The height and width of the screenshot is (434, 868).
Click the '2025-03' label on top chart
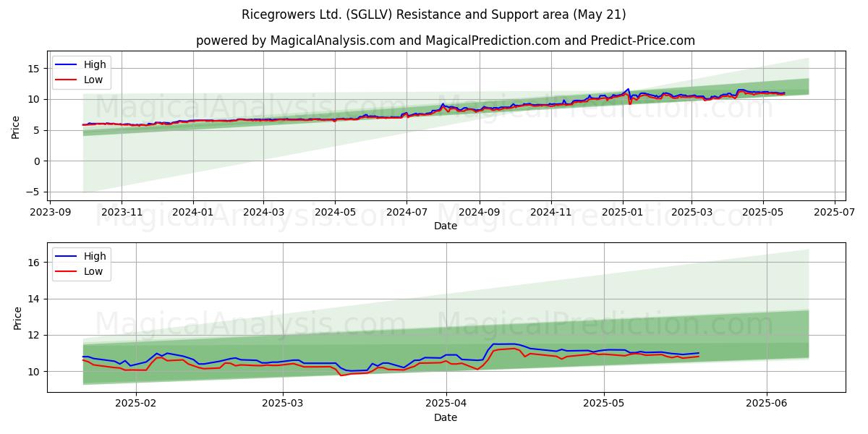click(692, 211)
